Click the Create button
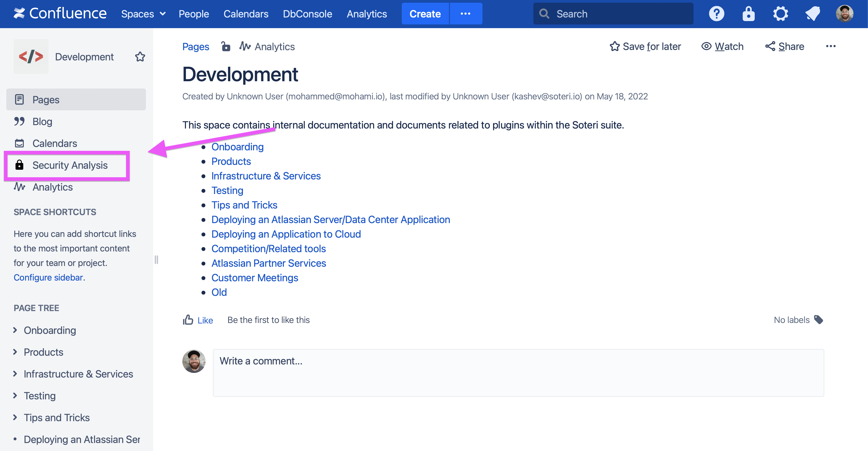Viewport: 868px width, 451px height. coord(425,14)
